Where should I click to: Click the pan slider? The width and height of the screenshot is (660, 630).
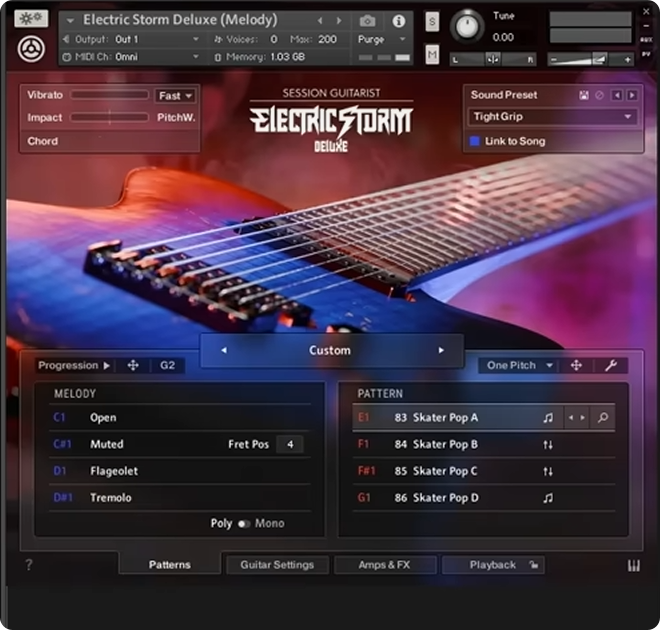[493, 60]
